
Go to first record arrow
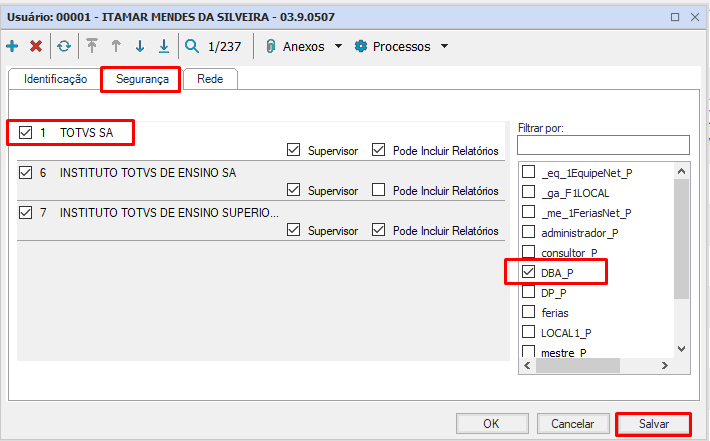click(x=92, y=46)
